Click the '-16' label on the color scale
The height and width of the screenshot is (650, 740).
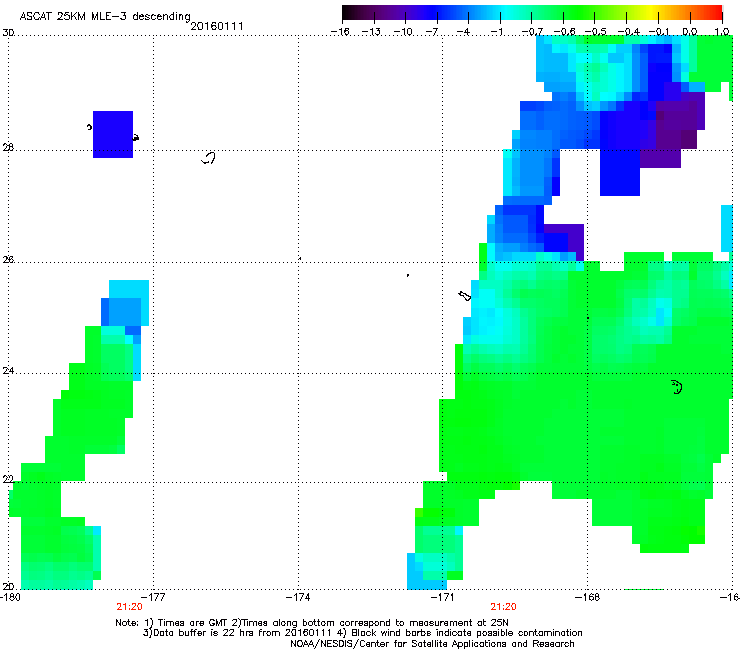coord(340,32)
